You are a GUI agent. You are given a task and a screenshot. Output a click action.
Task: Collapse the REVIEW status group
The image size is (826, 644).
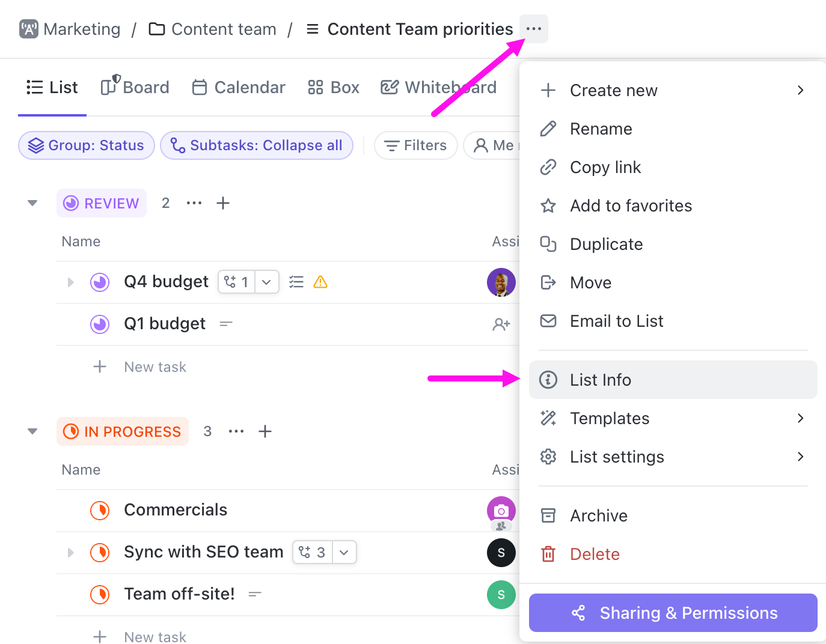point(32,203)
